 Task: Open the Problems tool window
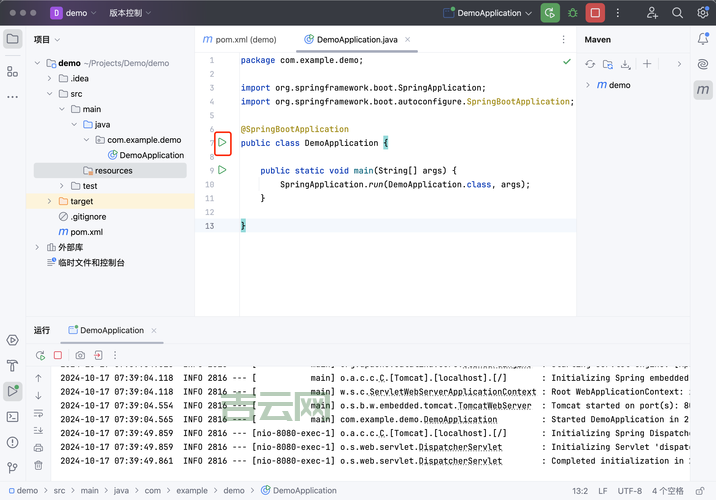12,442
